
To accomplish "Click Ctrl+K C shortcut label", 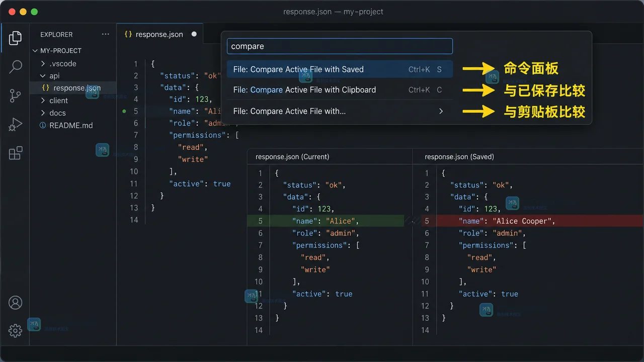I will 425,90.
